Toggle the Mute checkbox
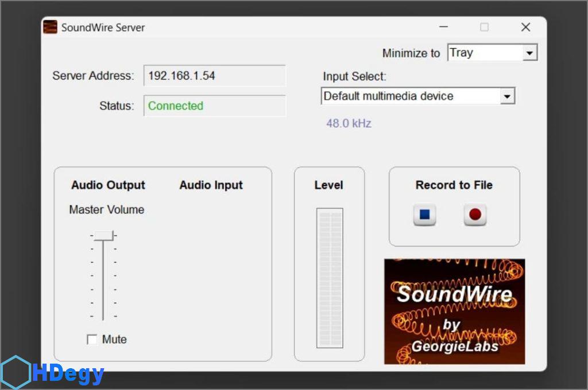Viewport: 588px width, 390px height. [x=92, y=340]
